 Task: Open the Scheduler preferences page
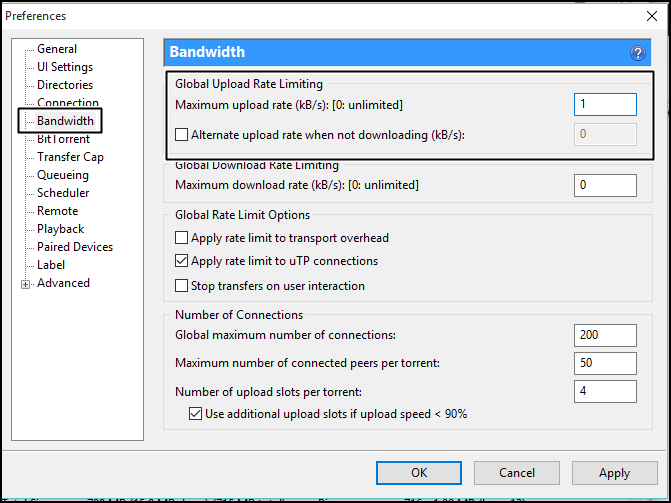(x=63, y=193)
